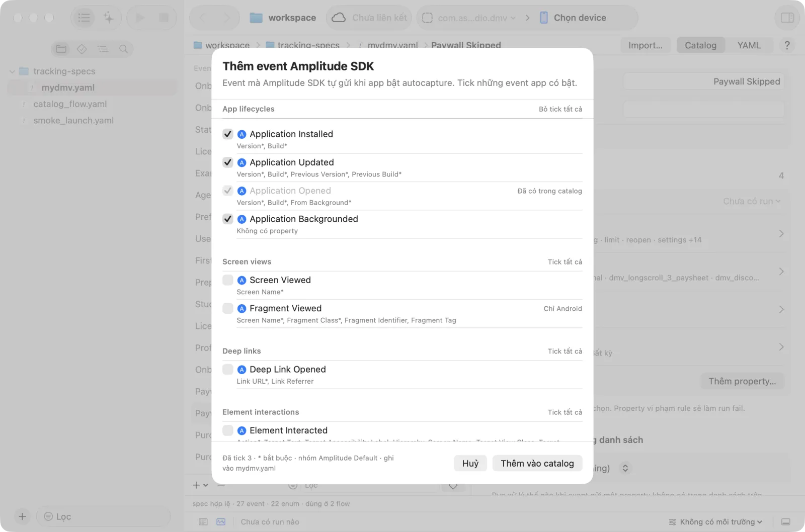
Task: Click the phone icon beside Chọn device
Action: coord(544,18)
